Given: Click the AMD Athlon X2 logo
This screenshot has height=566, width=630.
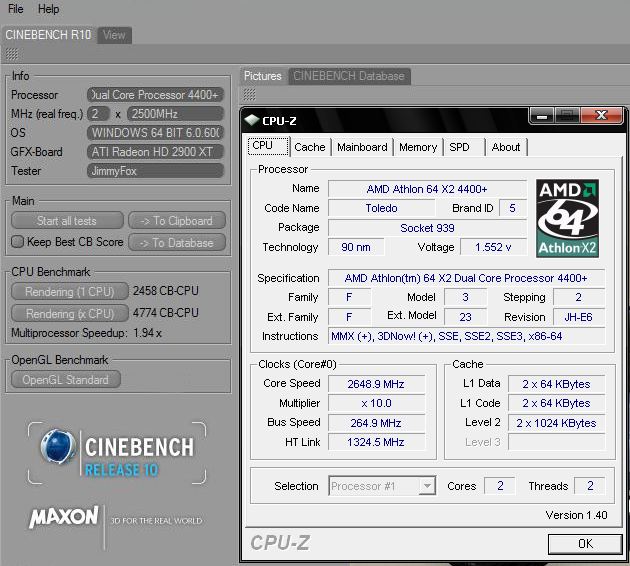Looking at the screenshot, I should [567, 218].
